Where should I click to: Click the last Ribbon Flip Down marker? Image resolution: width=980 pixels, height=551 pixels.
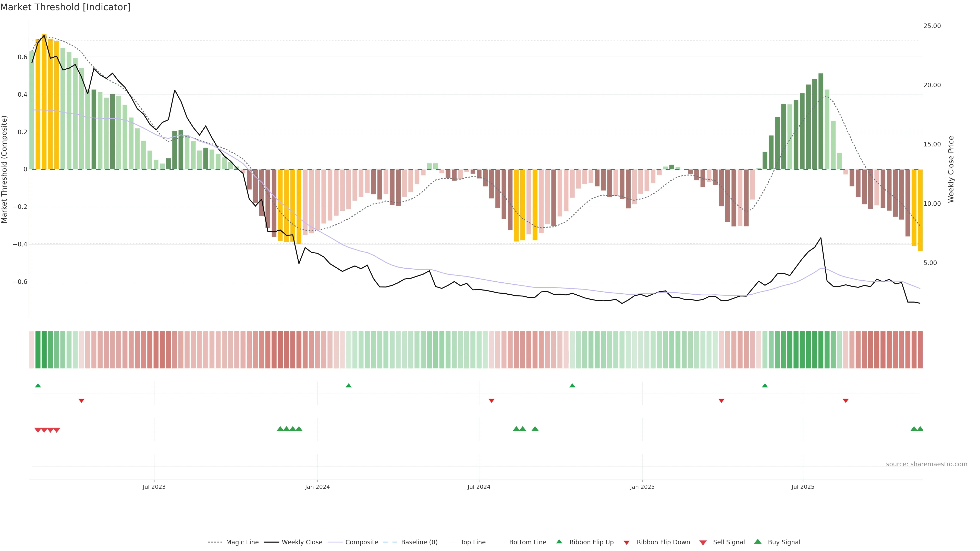coord(845,400)
